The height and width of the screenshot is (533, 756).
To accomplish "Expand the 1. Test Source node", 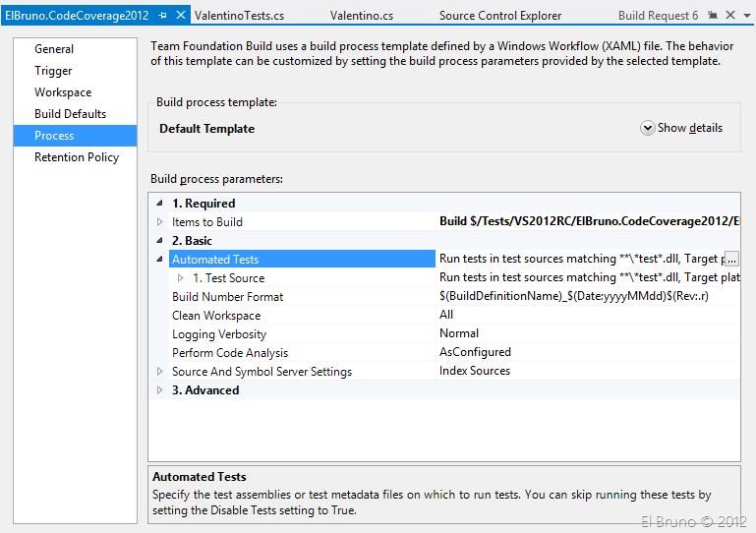I will [180, 278].
